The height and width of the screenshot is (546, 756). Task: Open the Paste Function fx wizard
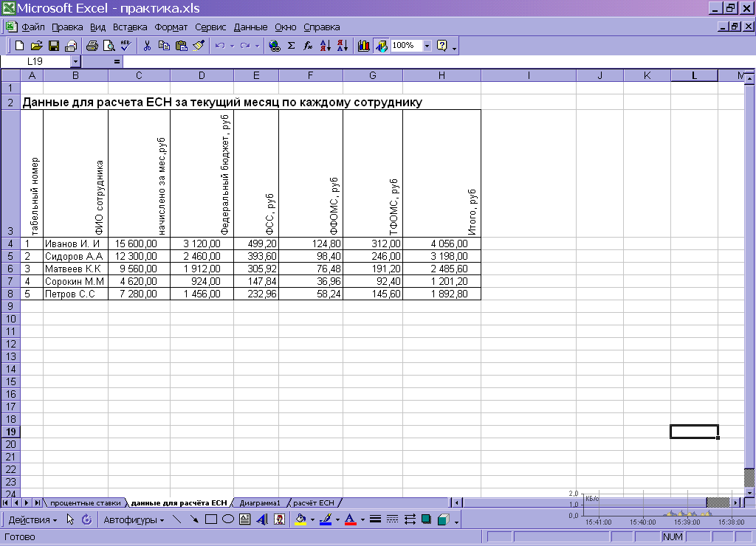coord(308,46)
